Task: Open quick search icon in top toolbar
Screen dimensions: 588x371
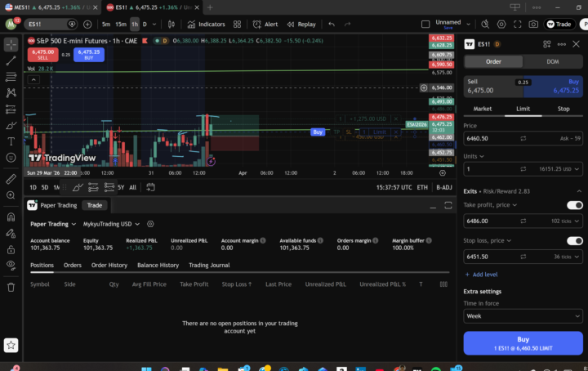Action: (485, 25)
